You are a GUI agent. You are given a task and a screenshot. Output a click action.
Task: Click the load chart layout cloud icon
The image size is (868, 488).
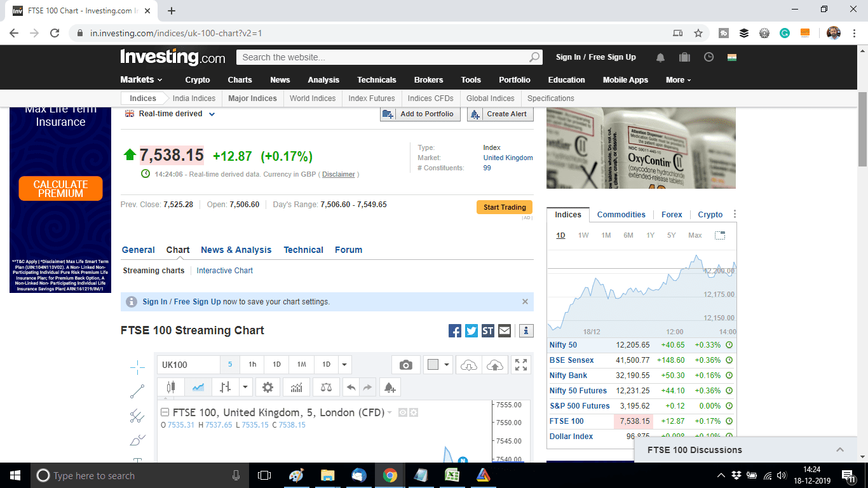click(x=468, y=365)
